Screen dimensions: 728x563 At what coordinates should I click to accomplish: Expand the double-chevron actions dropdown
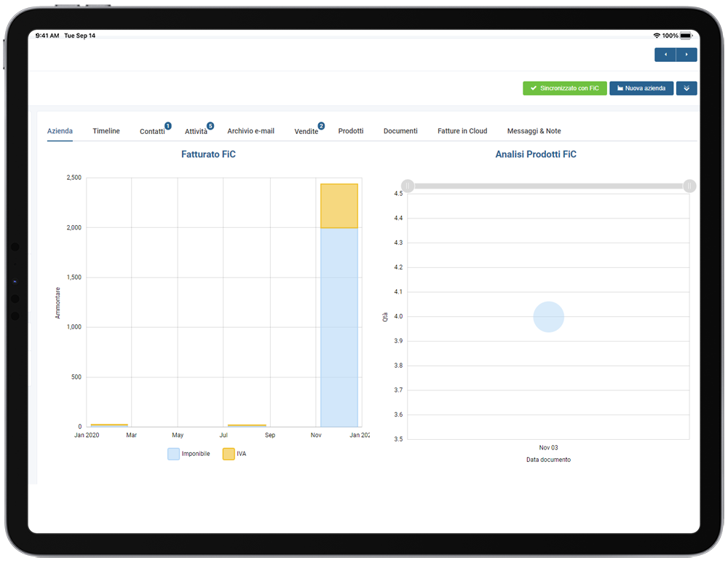point(687,88)
